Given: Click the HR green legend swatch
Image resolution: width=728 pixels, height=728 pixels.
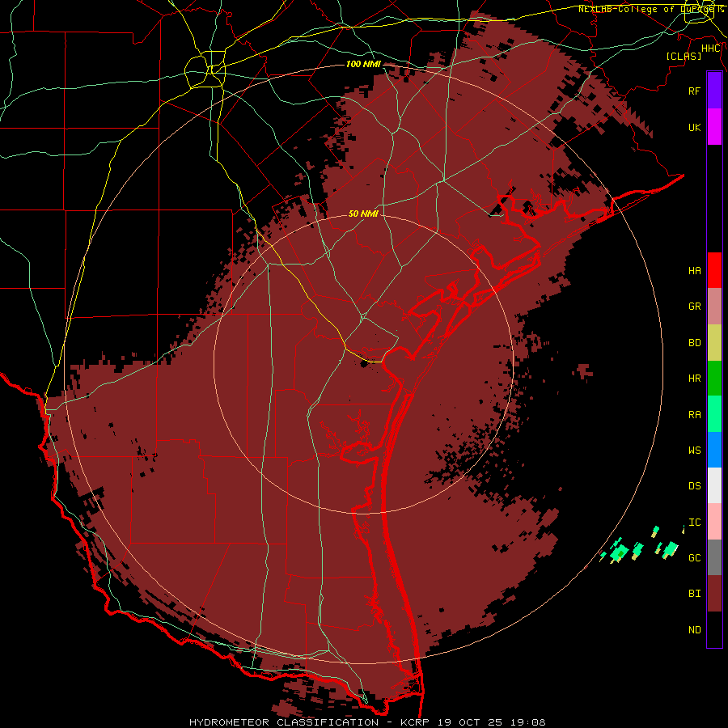Looking at the screenshot, I should [x=714, y=379].
